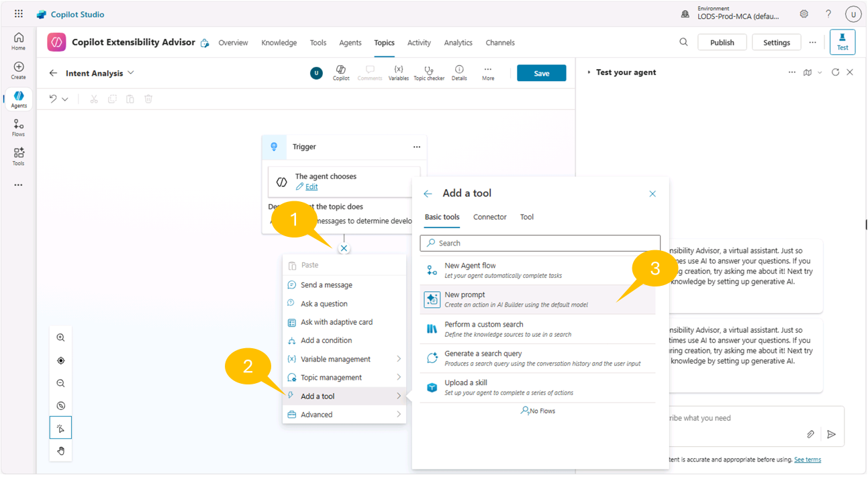The height and width of the screenshot is (477, 868).
Task: Switch to the Knowledge tab
Action: click(x=279, y=43)
